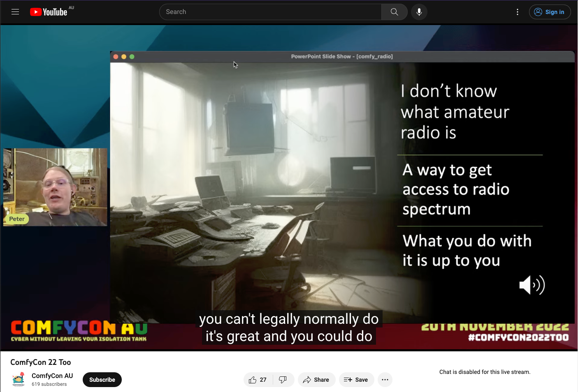578x392 pixels.
Task: Save the video to a playlist
Action: click(x=356, y=380)
